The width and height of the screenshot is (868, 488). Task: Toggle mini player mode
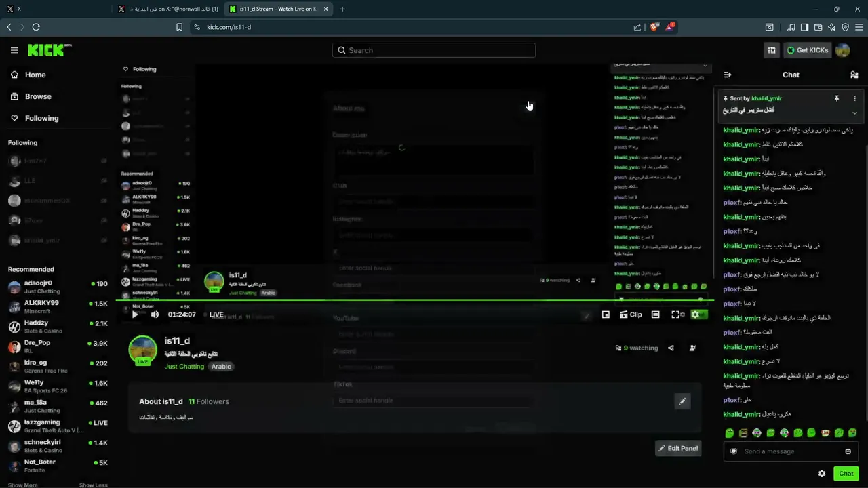pyautogui.click(x=606, y=314)
